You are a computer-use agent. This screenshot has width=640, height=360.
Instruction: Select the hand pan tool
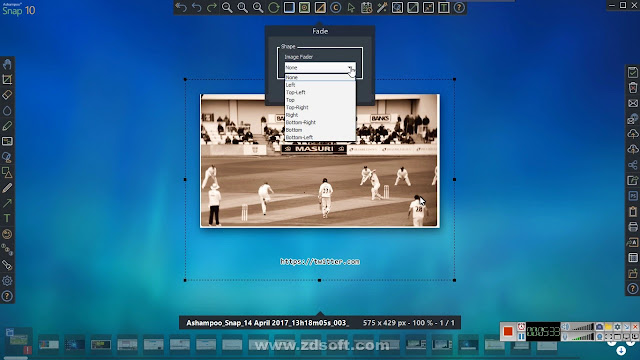point(7,64)
